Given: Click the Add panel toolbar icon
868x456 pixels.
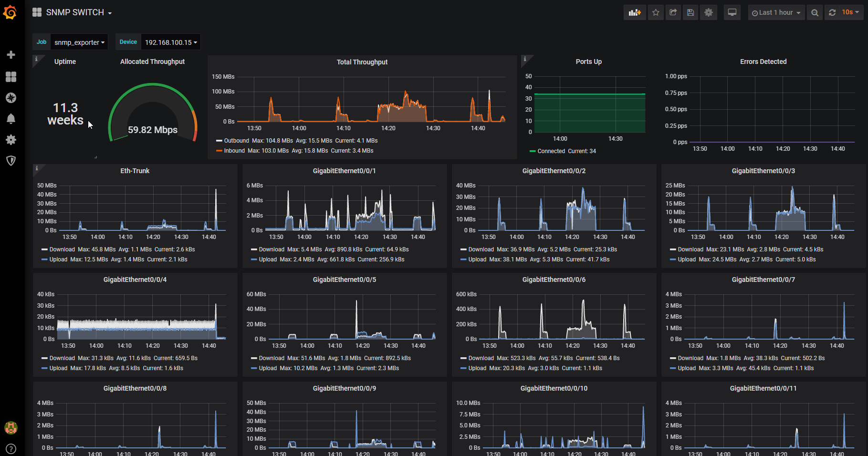Looking at the screenshot, I should [x=635, y=12].
